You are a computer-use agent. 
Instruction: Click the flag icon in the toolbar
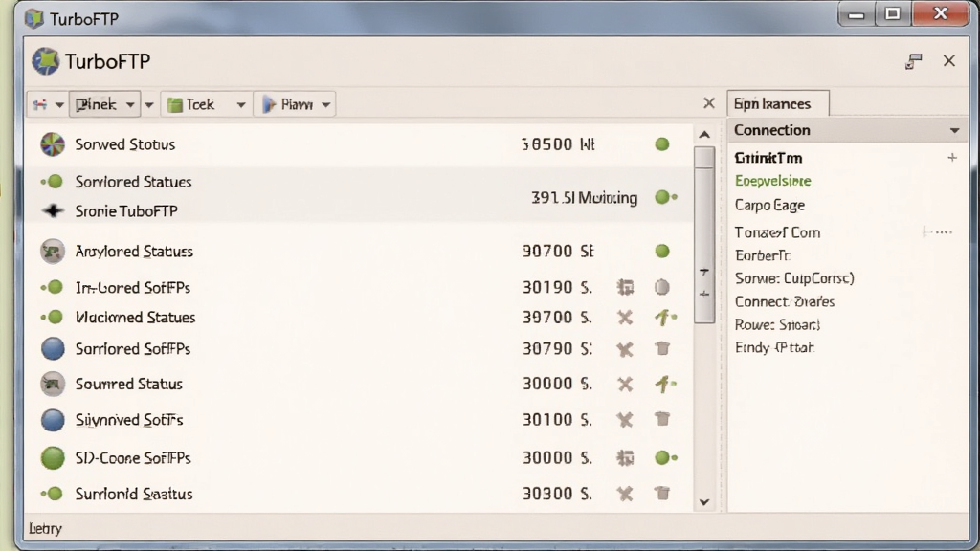tap(40, 104)
